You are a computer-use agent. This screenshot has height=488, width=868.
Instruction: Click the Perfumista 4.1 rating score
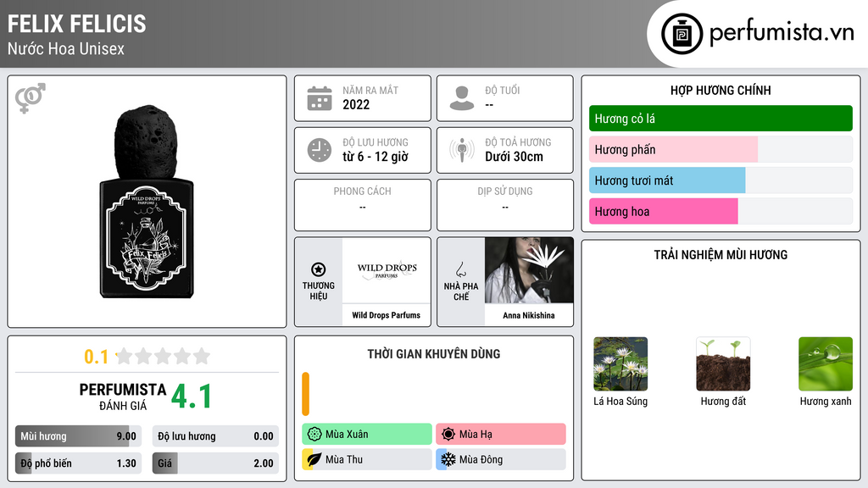(191, 396)
